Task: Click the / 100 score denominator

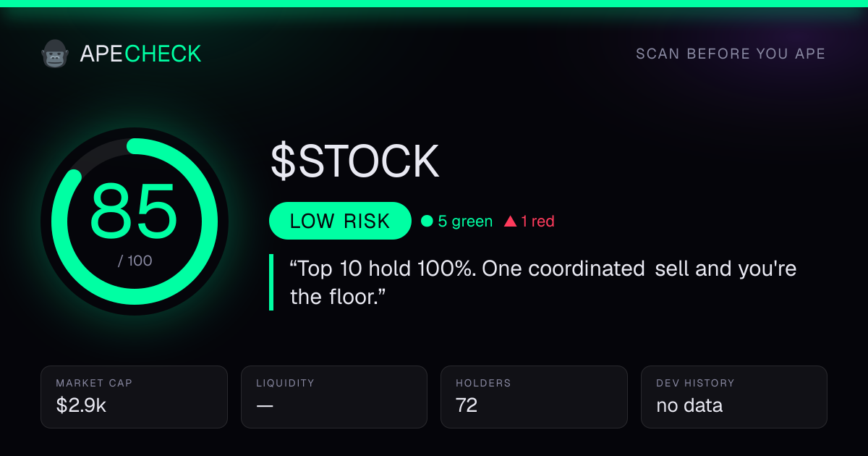Action: 135,261
